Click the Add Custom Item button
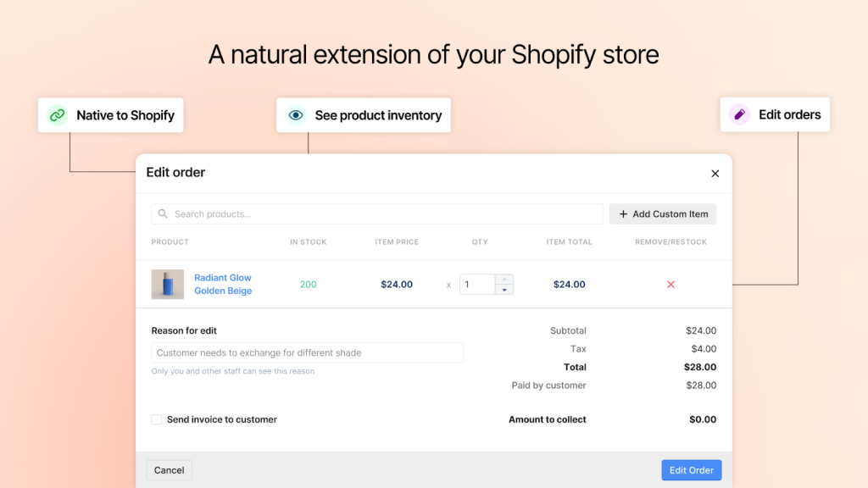The height and width of the screenshot is (488, 868). tap(662, 213)
